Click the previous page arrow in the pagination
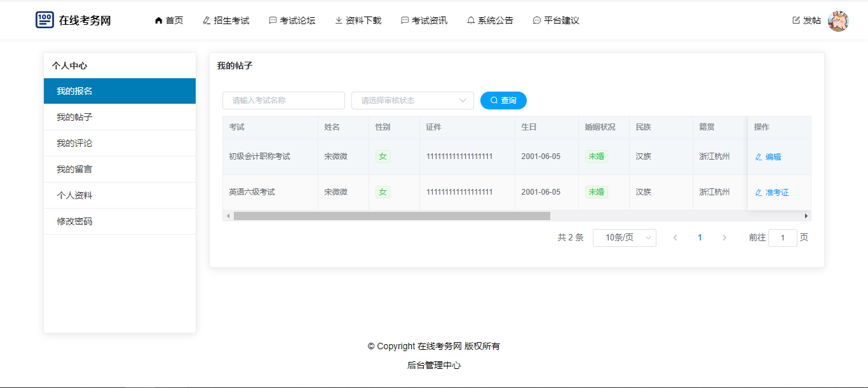This screenshot has width=868, height=388. pos(675,238)
